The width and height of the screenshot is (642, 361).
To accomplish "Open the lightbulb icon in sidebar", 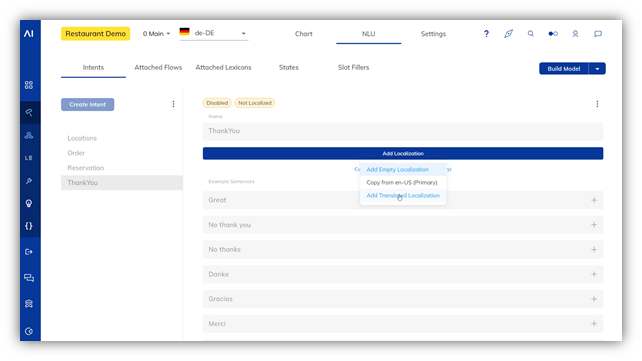I will click(x=29, y=203).
